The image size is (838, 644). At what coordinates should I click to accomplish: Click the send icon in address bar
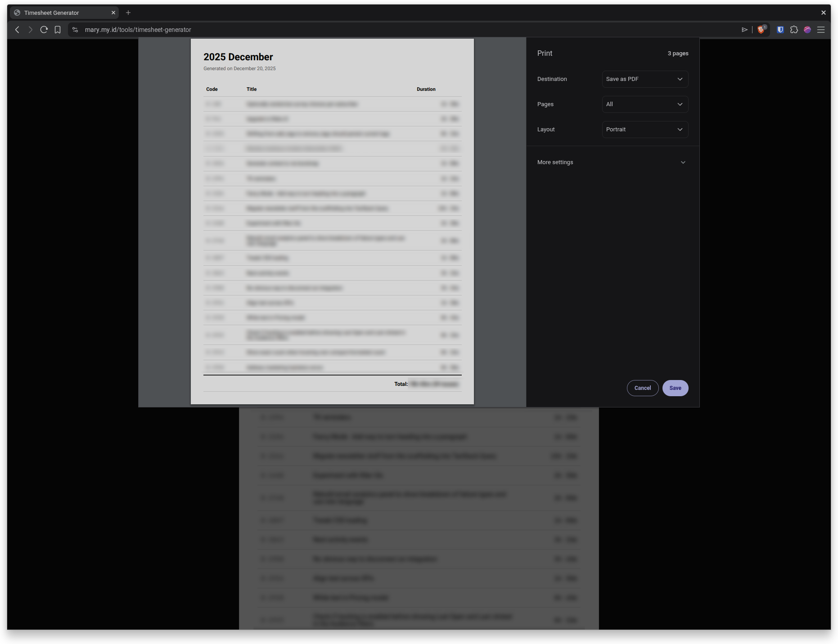pos(744,30)
